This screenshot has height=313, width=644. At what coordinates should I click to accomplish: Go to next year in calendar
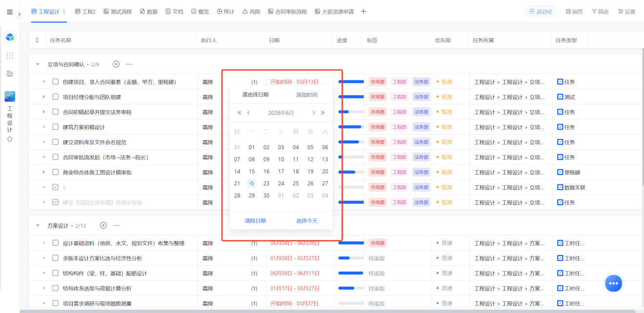(322, 113)
